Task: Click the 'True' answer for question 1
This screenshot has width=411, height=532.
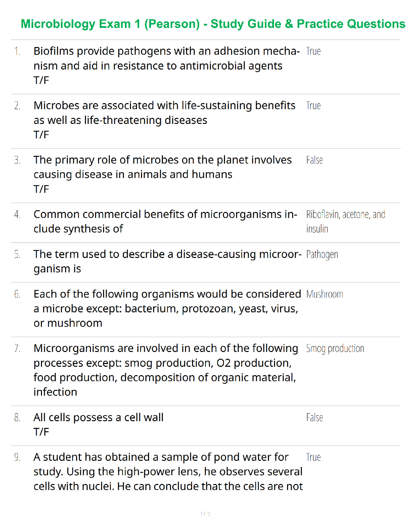Action: pos(313,51)
